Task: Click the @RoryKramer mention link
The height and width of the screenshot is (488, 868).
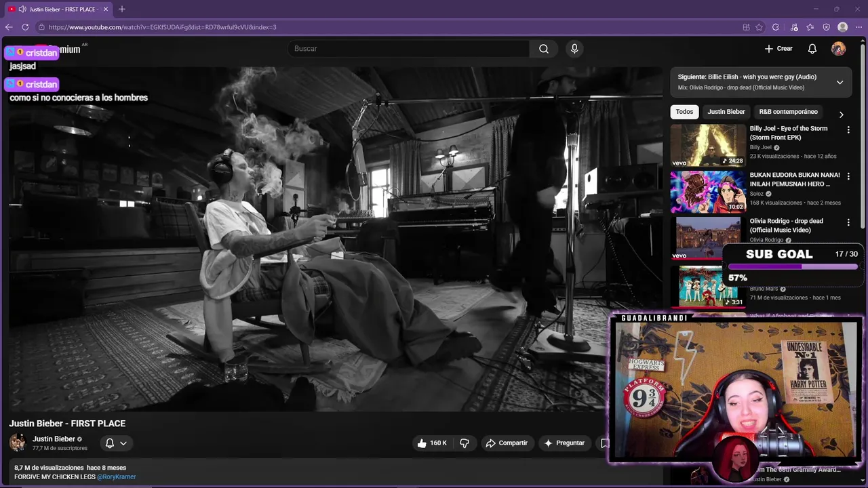Action: (117, 477)
